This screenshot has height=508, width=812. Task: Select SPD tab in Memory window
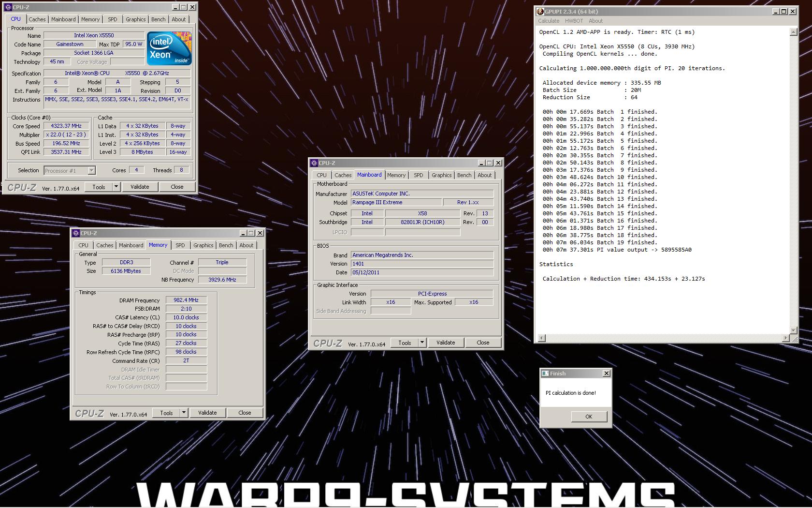(x=180, y=245)
